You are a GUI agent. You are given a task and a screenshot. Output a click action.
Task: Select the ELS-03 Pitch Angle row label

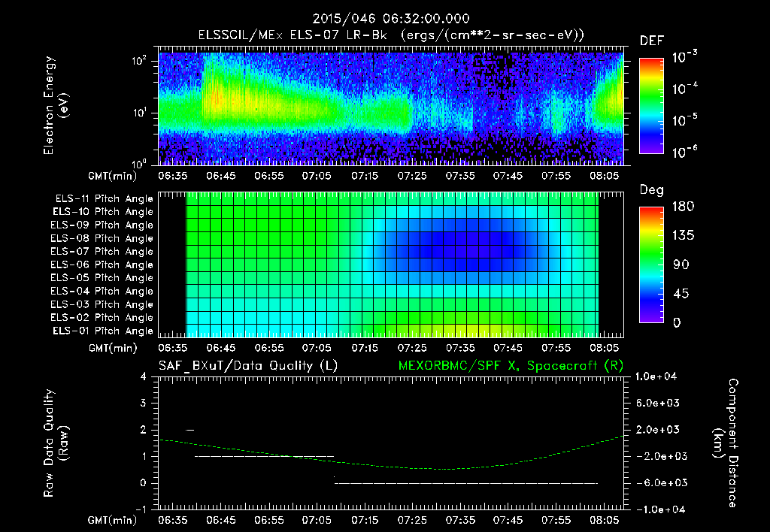coord(102,305)
